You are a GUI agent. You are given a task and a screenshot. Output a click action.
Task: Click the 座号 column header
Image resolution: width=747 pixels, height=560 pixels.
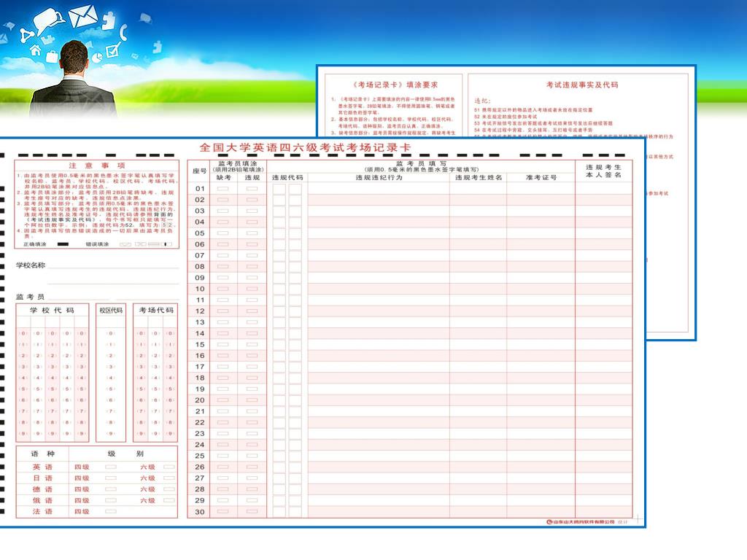199,171
